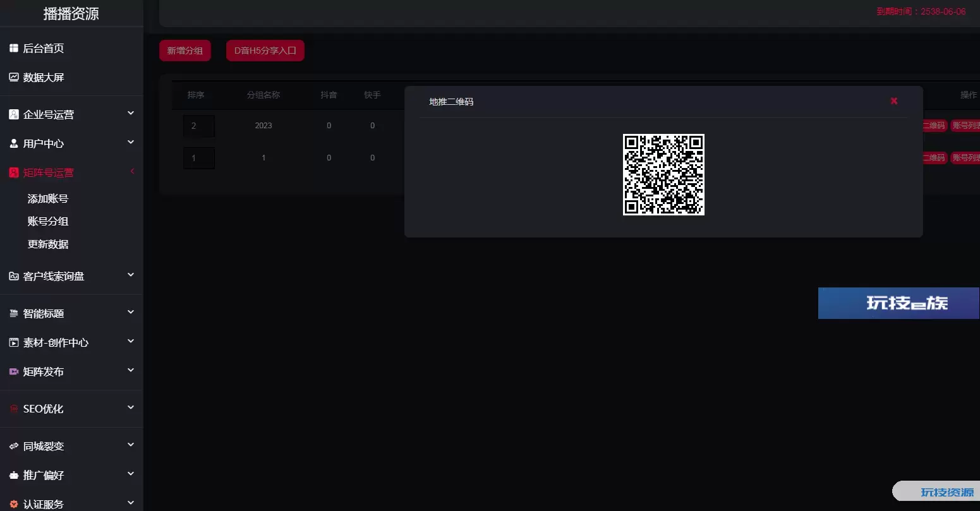This screenshot has width=980, height=511.
Task: Click the 矩阵发布 camera icon
Action: click(13, 371)
